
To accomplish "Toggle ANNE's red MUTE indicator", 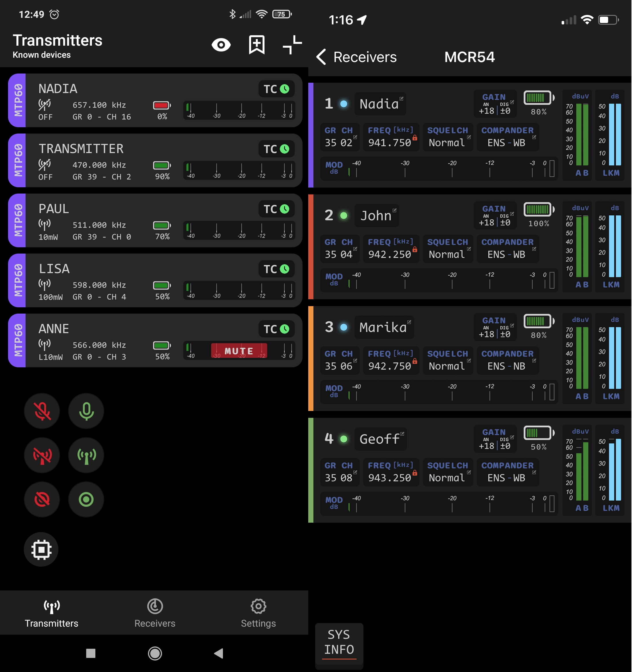I will pos(239,351).
